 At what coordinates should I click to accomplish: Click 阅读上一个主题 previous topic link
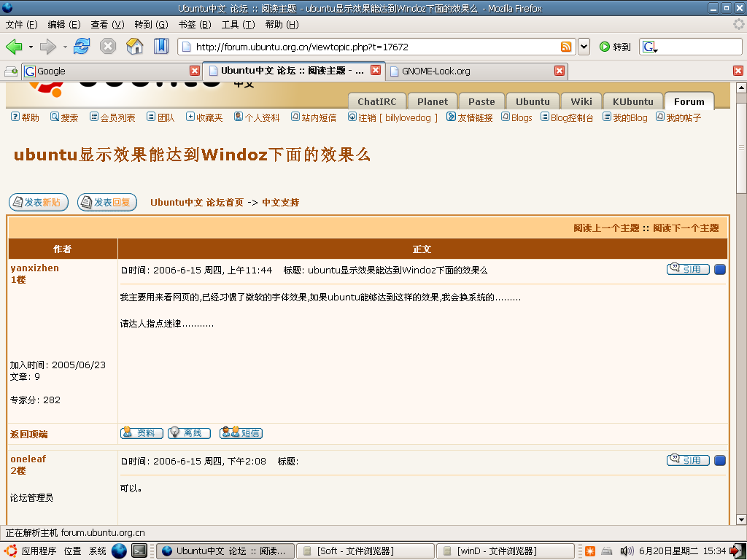click(606, 228)
